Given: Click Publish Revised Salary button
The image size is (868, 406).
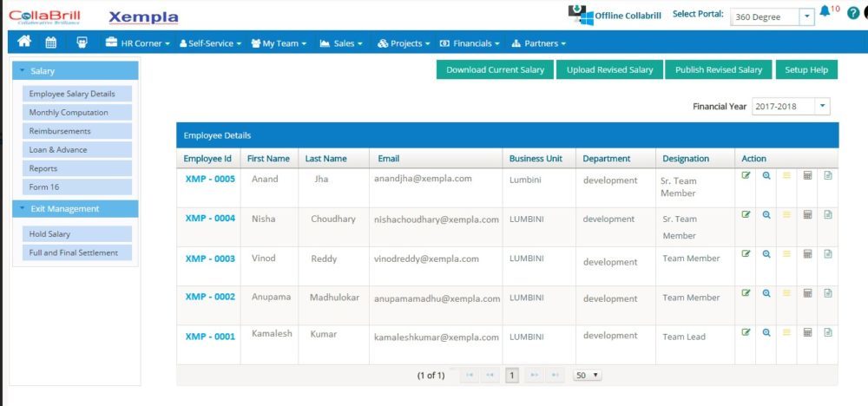Looking at the screenshot, I should (718, 69).
